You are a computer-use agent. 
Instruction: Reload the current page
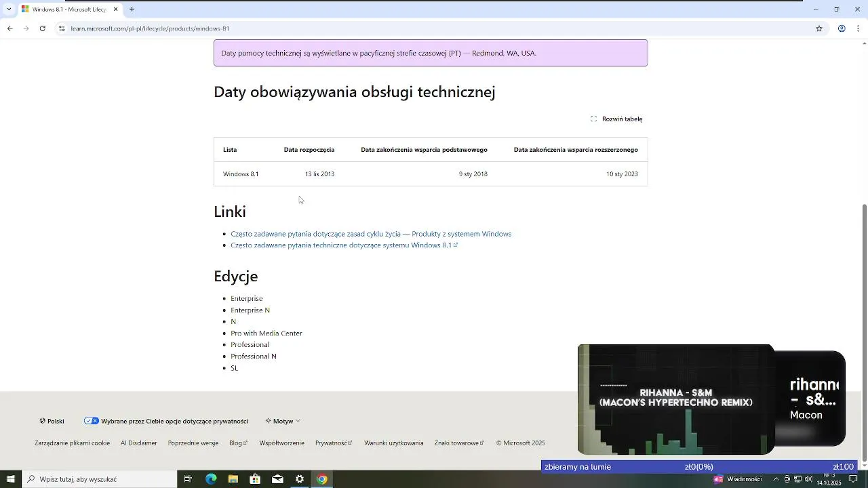(x=42, y=28)
